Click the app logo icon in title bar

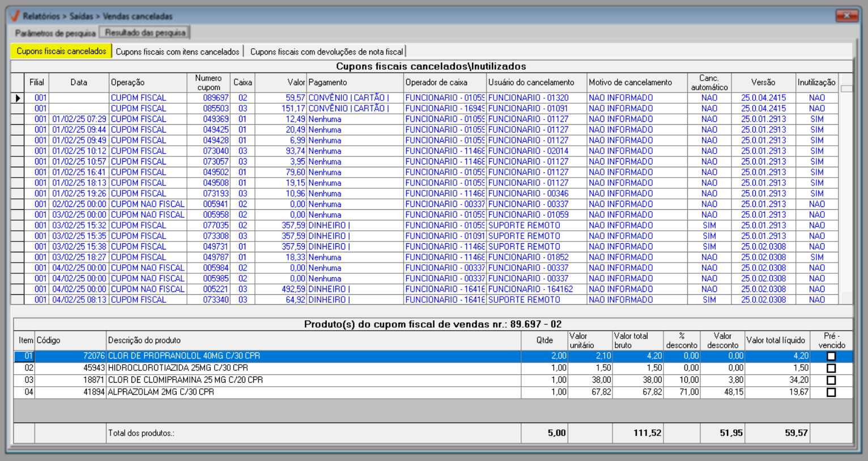click(x=15, y=16)
